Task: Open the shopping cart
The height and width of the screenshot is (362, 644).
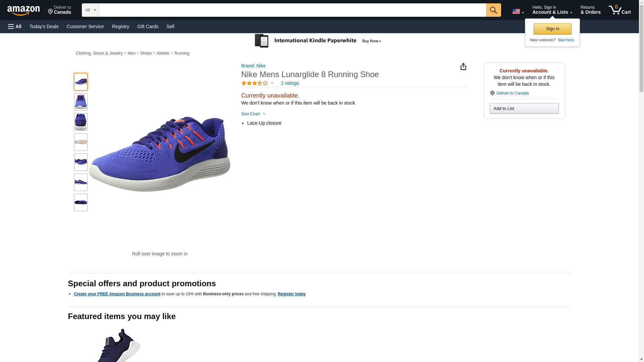Action: point(620,10)
